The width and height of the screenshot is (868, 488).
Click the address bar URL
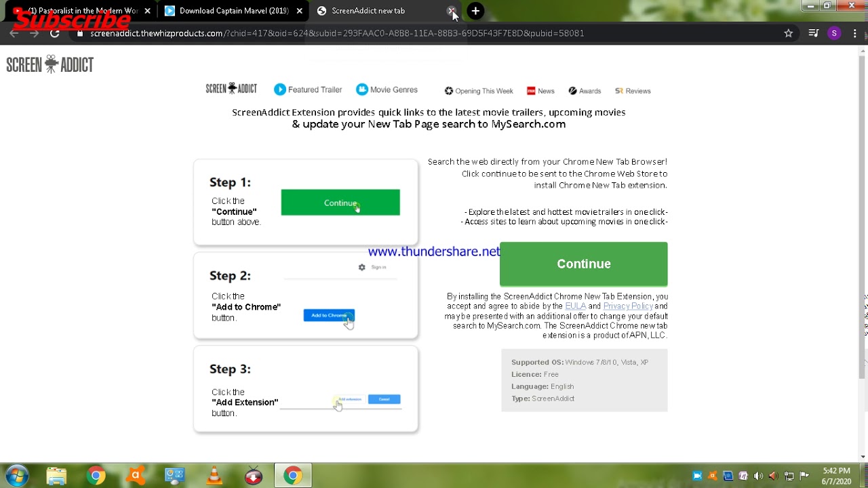[x=337, y=33]
